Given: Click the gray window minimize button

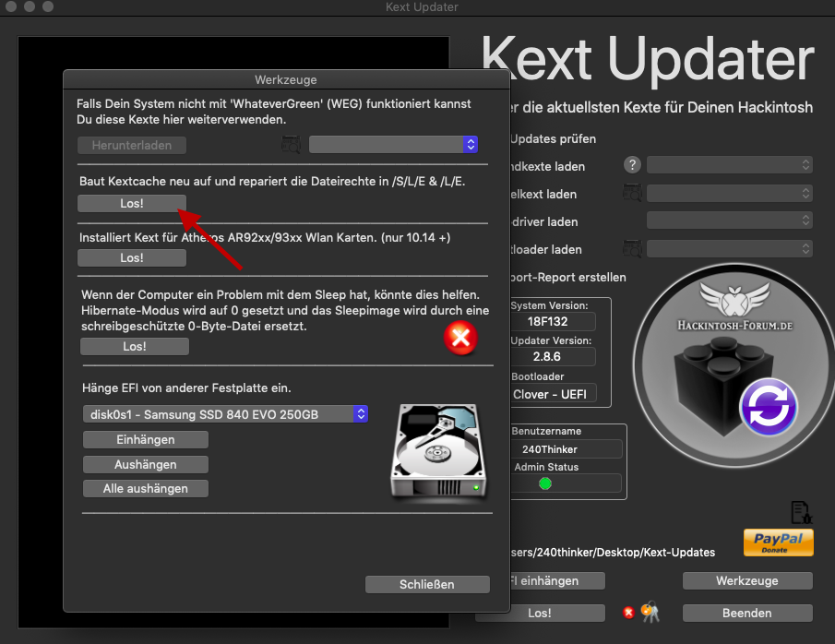Looking at the screenshot, I should point(30,6).
